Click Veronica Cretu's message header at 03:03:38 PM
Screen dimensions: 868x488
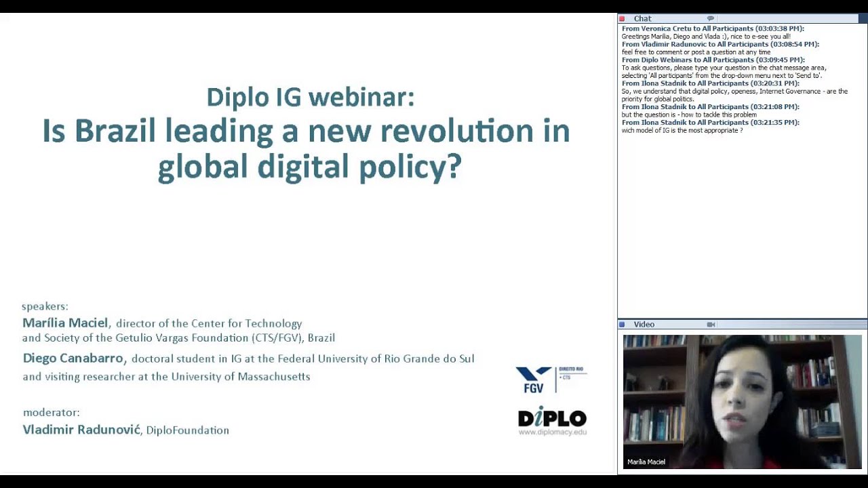[x=713, y=29]
